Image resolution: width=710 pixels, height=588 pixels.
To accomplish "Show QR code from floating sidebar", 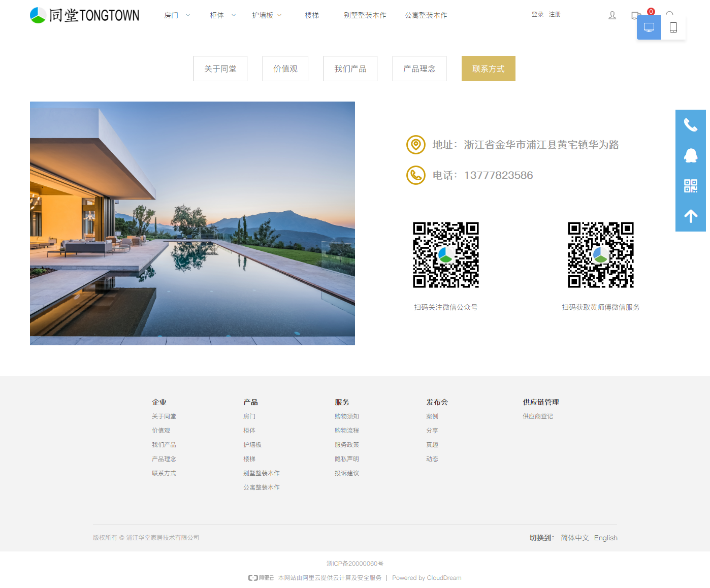I will pos(690,186).
